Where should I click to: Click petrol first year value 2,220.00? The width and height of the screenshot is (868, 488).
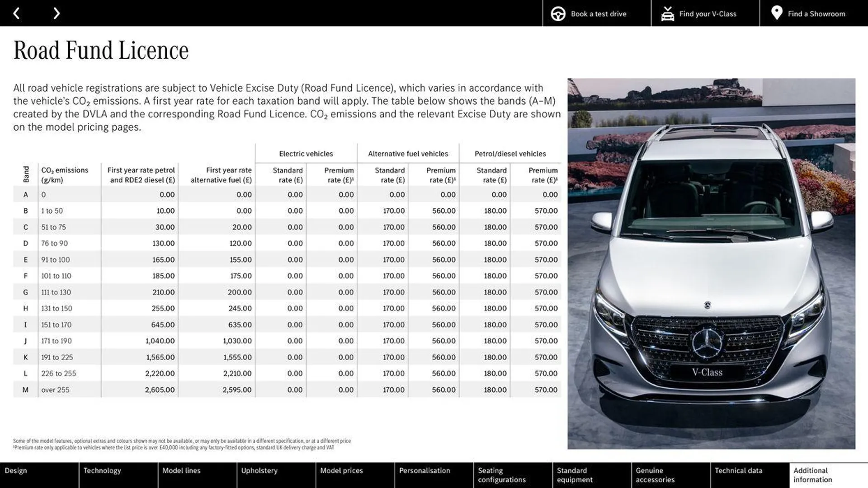click(x=160, y=373)
